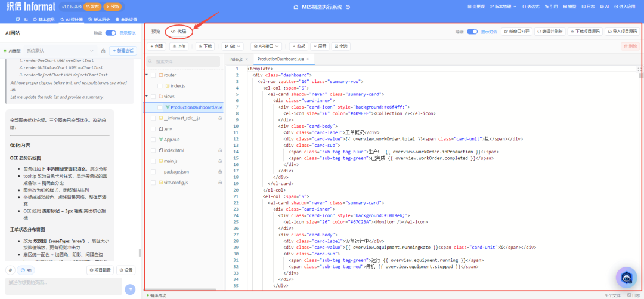Click the code editor vertical scrollbar

pos(640,76)
